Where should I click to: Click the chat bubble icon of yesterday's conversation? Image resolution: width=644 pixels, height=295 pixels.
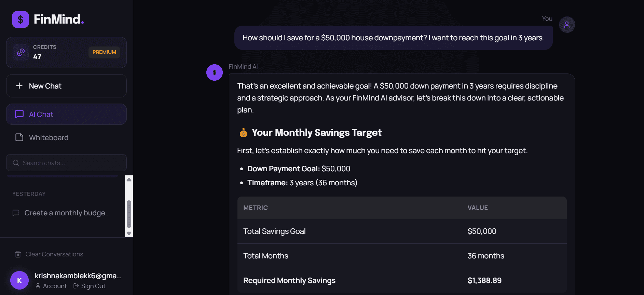point(16,213)
